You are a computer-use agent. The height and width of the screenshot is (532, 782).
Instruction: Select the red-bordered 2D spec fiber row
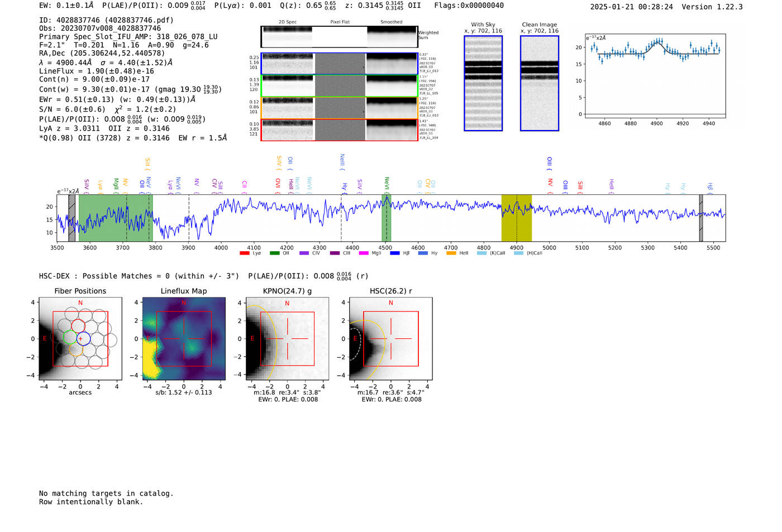(340, 130)
